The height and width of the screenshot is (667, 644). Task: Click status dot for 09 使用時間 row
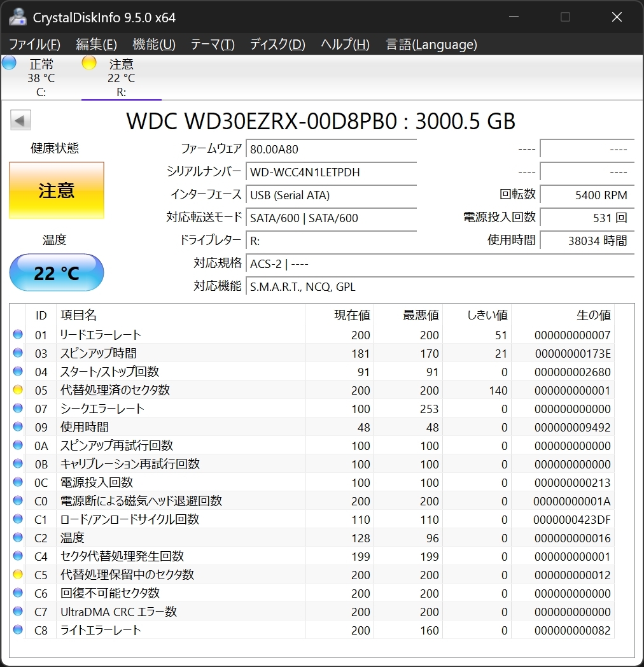(x=18, y=426)
